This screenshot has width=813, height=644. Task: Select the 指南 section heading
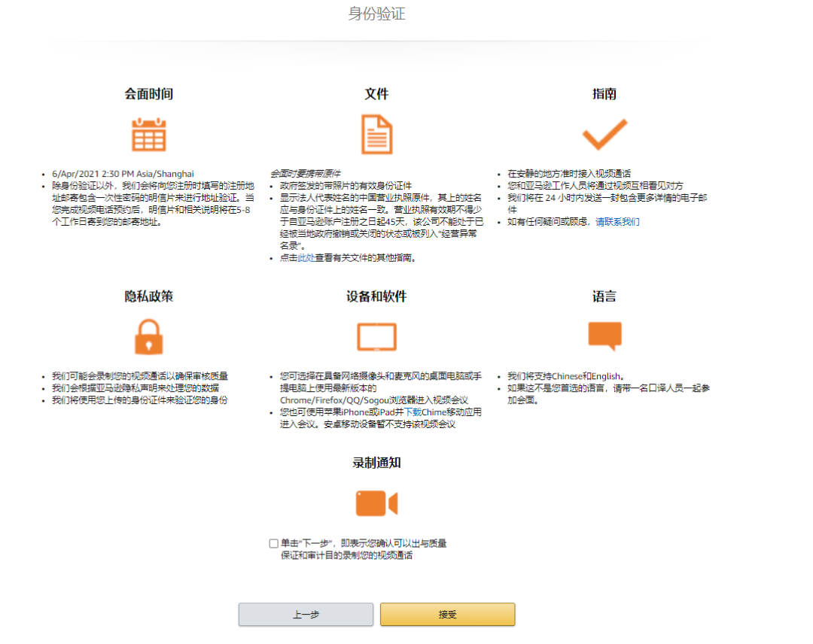click(604, 94)
